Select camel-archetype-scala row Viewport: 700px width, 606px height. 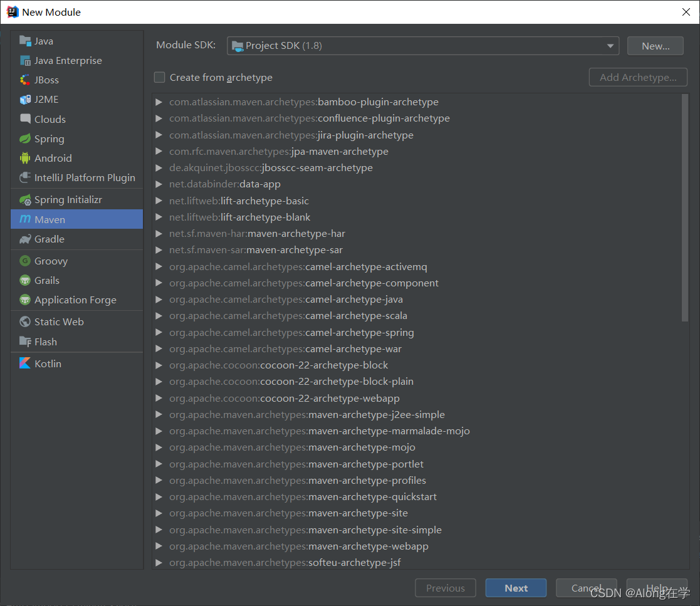pos(417,316)
